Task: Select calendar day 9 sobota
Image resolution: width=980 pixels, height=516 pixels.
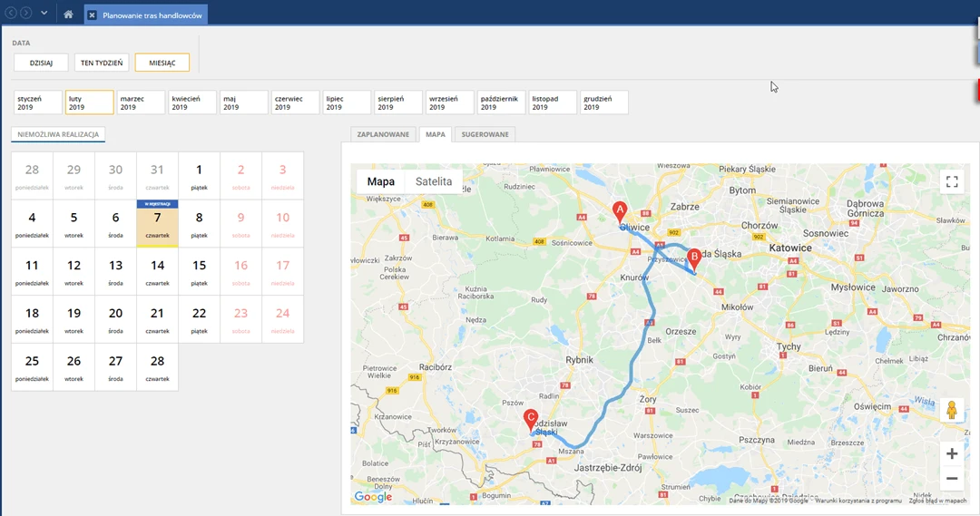Action: pyautogui.click(x=240, y=224)
